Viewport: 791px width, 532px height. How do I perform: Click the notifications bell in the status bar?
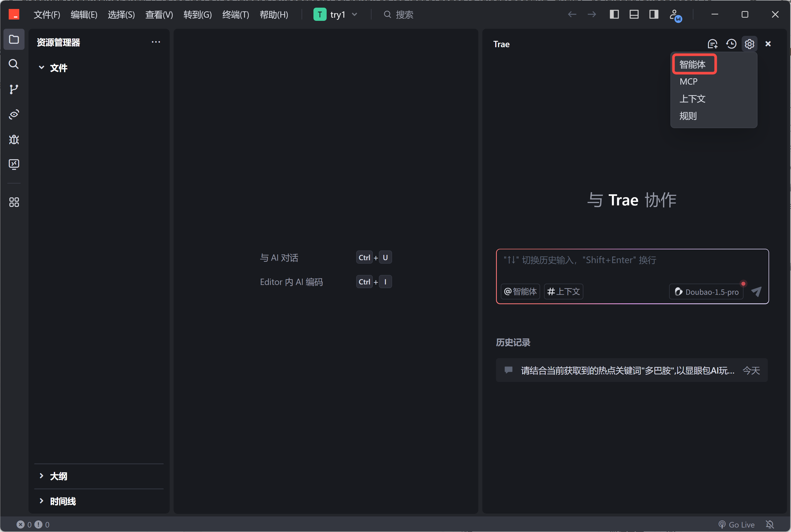pyautogui.click(x=770, y=525)
